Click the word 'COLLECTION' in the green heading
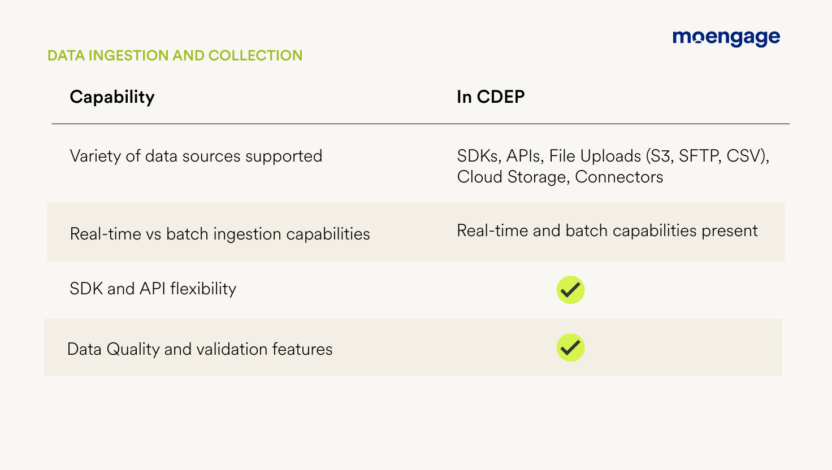The width and height of the screenshot is (832, 470). (255, 55)
